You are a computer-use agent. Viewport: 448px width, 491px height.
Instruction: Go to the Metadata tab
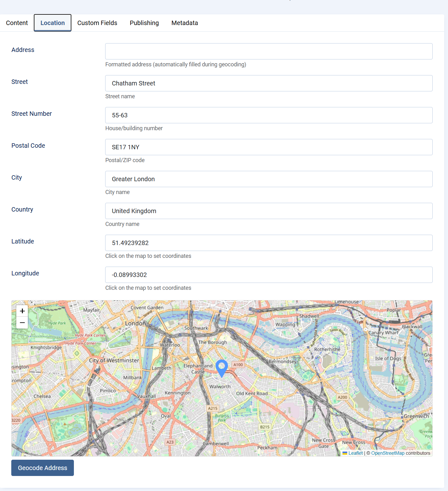pos(184,23)
